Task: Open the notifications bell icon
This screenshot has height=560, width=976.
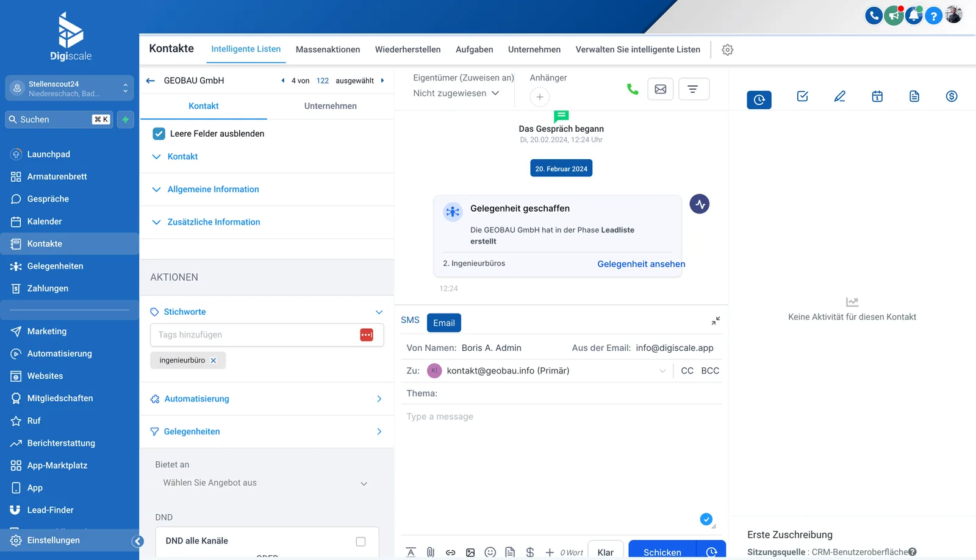Action: [914, 15]
